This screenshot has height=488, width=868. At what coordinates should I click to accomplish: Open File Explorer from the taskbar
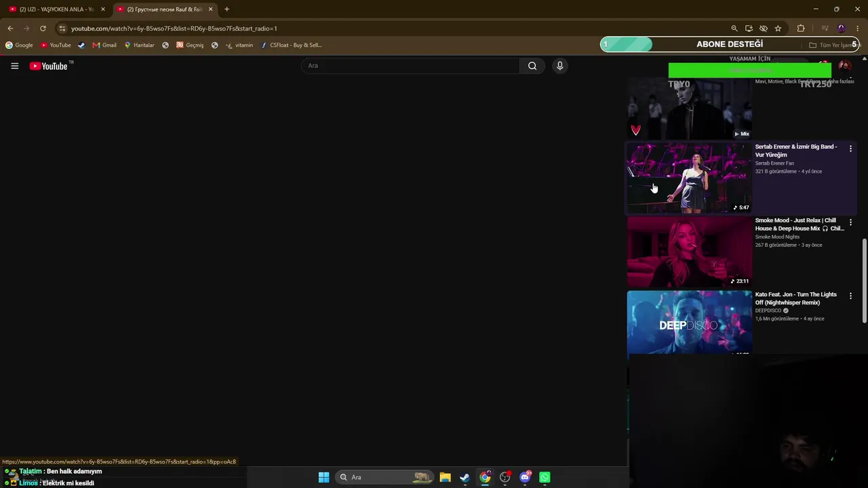coord(445,477)
